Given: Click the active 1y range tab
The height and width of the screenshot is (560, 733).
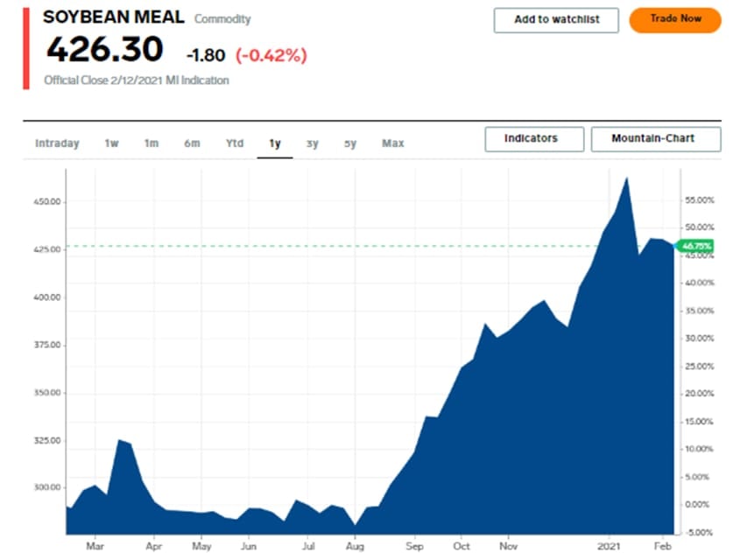Looking at the screenshot, I should click(275, 143).
